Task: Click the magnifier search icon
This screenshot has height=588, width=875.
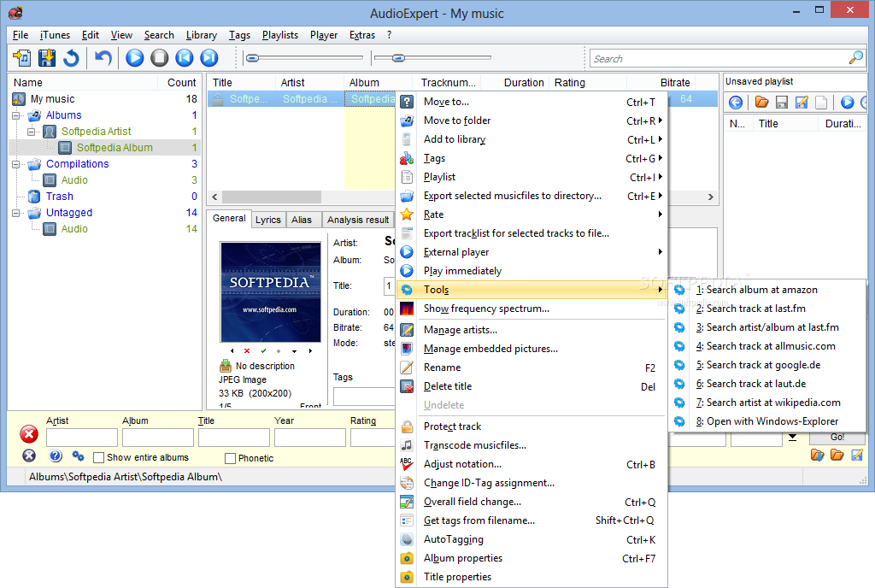Action: click(855, 57)
